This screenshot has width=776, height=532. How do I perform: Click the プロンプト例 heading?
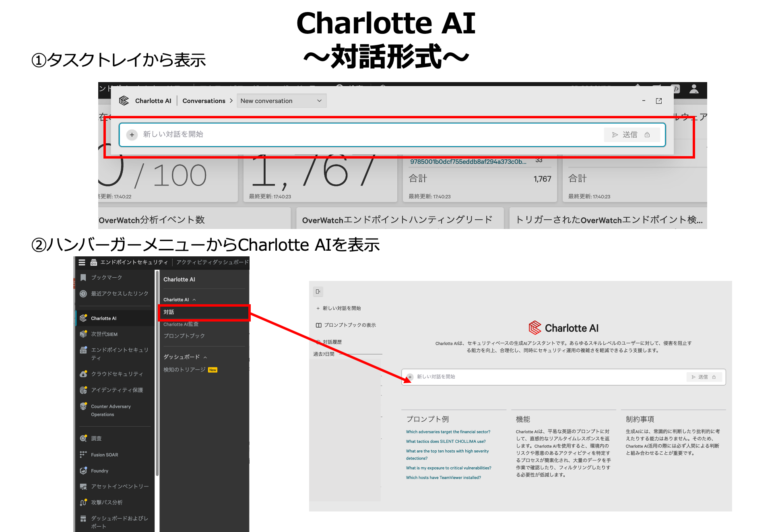tap(427, 419)
